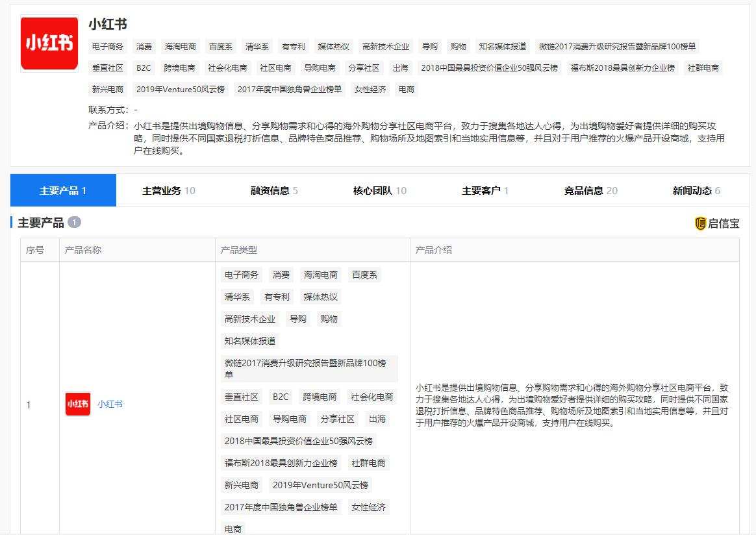Go to the 新闻动态 tab

tap(696, 190)
